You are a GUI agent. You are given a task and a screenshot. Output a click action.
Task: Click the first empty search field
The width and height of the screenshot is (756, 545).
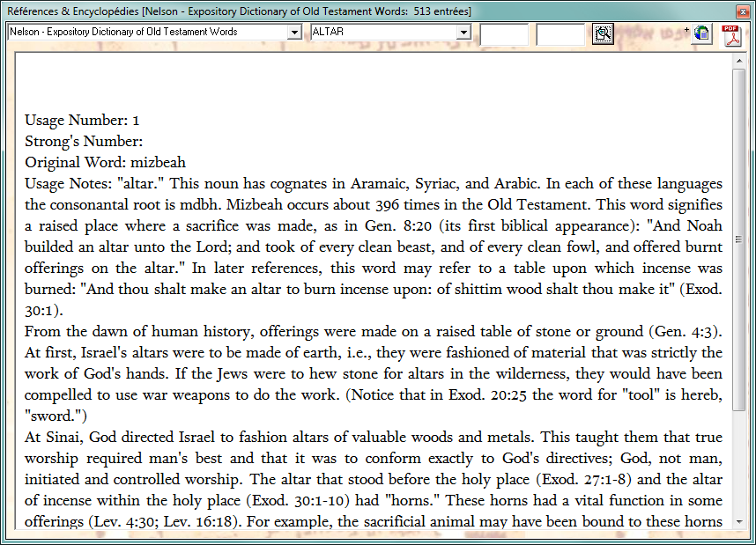504,34
